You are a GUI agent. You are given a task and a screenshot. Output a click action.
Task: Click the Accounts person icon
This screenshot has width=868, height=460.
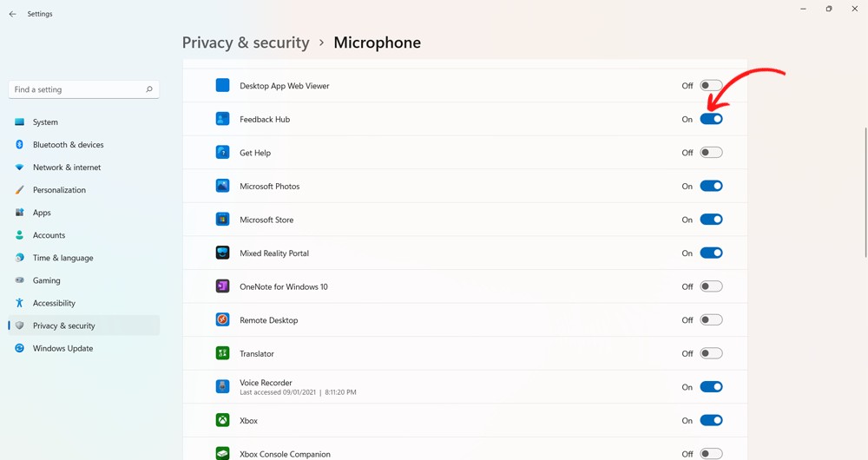[x=19, y=235]
